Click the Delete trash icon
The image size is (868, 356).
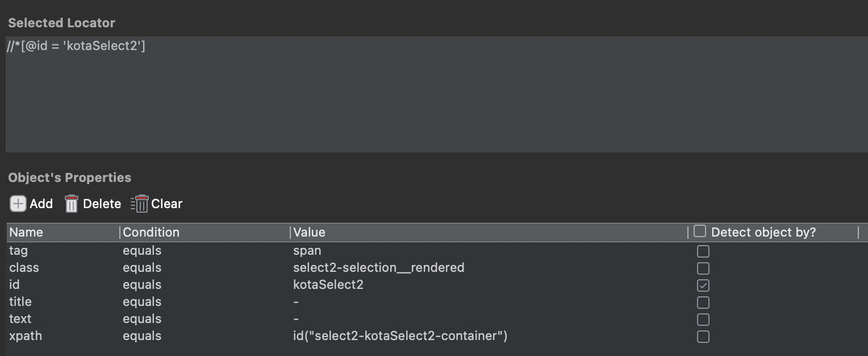(x=72, y=204)
